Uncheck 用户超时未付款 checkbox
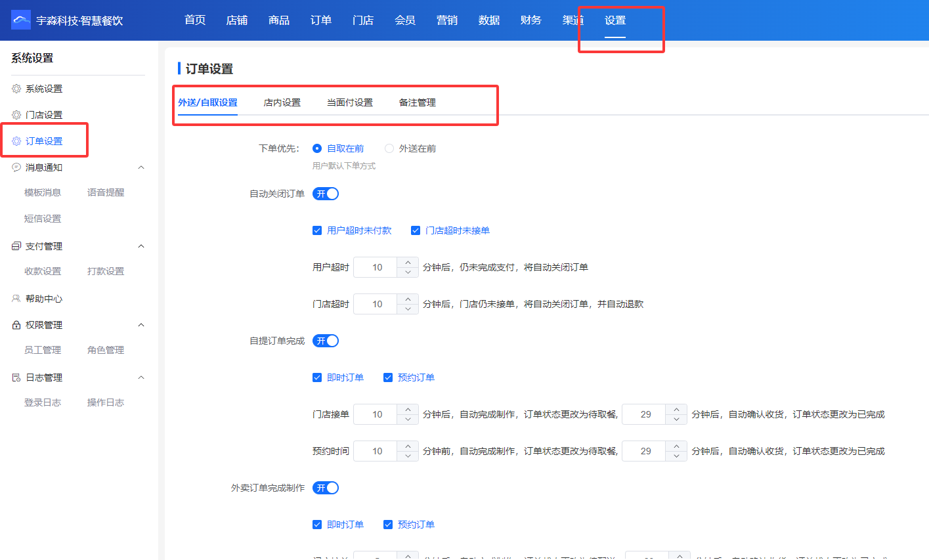 point(317,230)
